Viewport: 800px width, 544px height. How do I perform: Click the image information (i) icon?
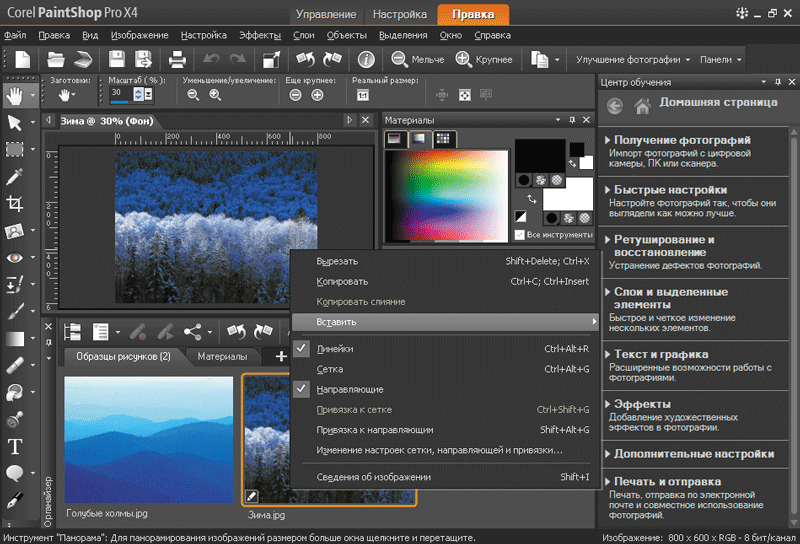[x=366, y=59]
